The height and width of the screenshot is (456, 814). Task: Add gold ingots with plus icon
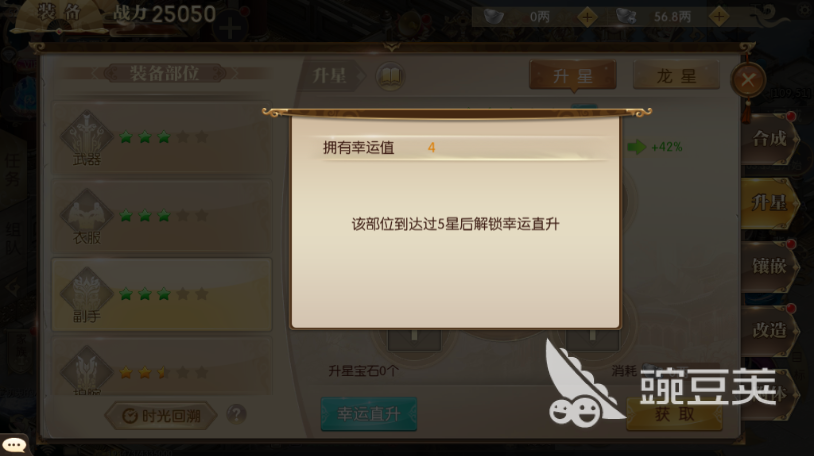tap(587, 17)
